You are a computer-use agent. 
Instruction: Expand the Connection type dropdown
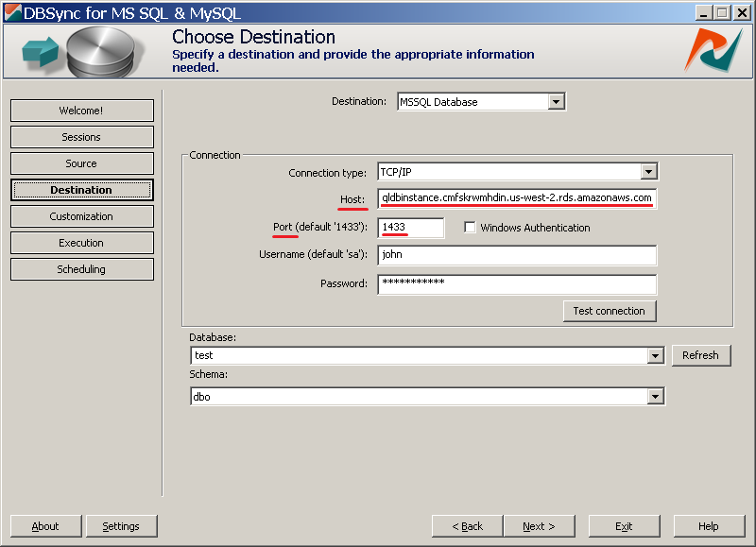coord(649,172)
